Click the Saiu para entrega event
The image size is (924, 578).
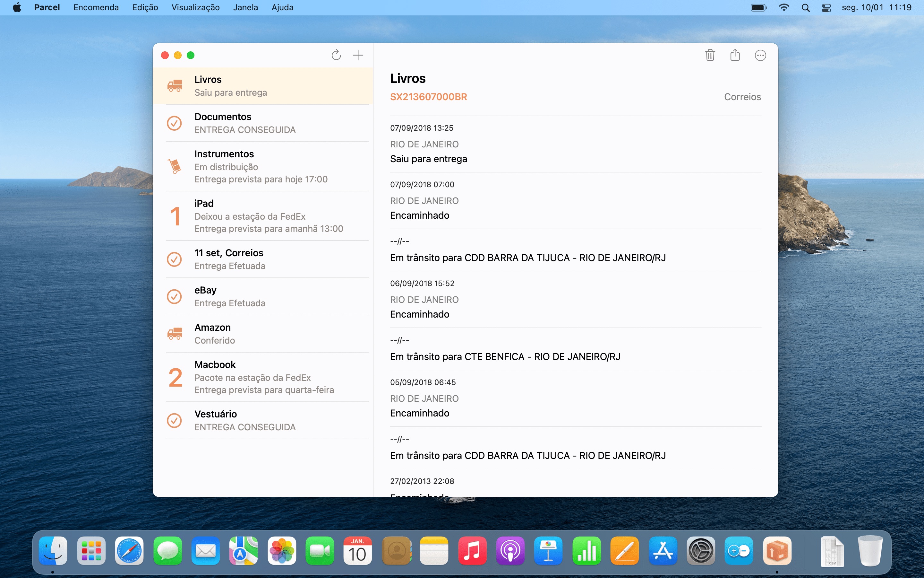575,144
